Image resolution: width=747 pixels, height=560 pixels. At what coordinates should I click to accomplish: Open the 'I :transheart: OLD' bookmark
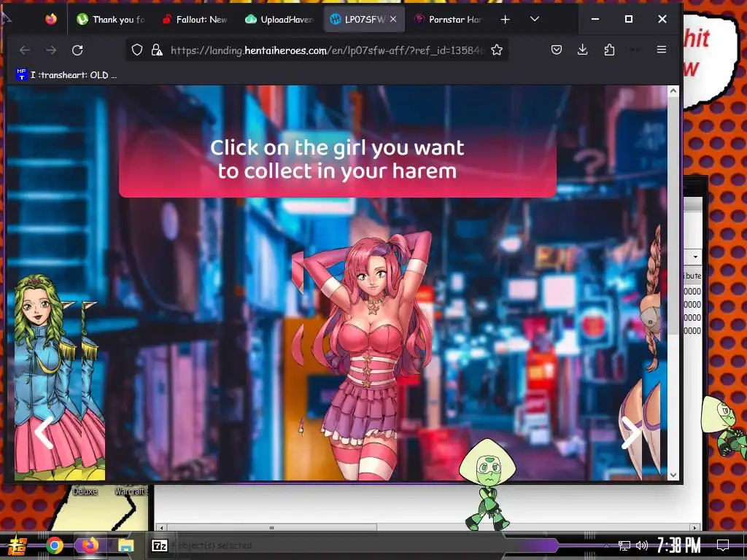click(x=66, y=75)
